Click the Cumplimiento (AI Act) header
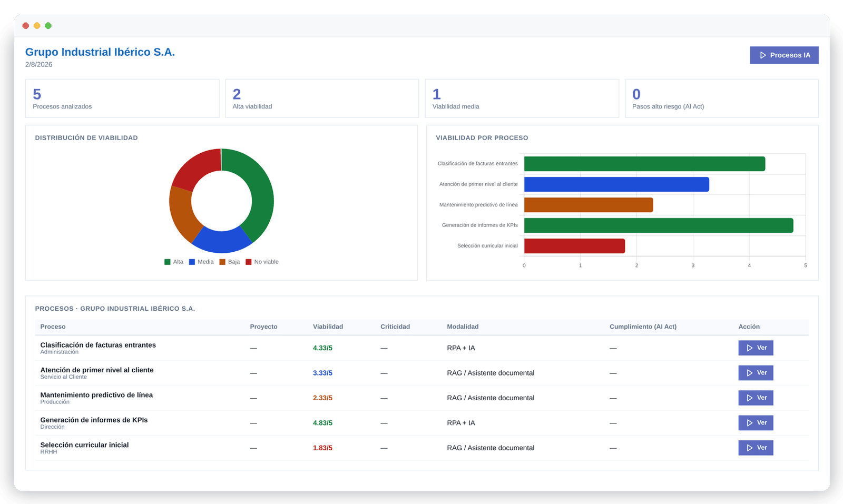Image resolution: width=843 pixels, height=504 pixels. click(x=643, y=327)
